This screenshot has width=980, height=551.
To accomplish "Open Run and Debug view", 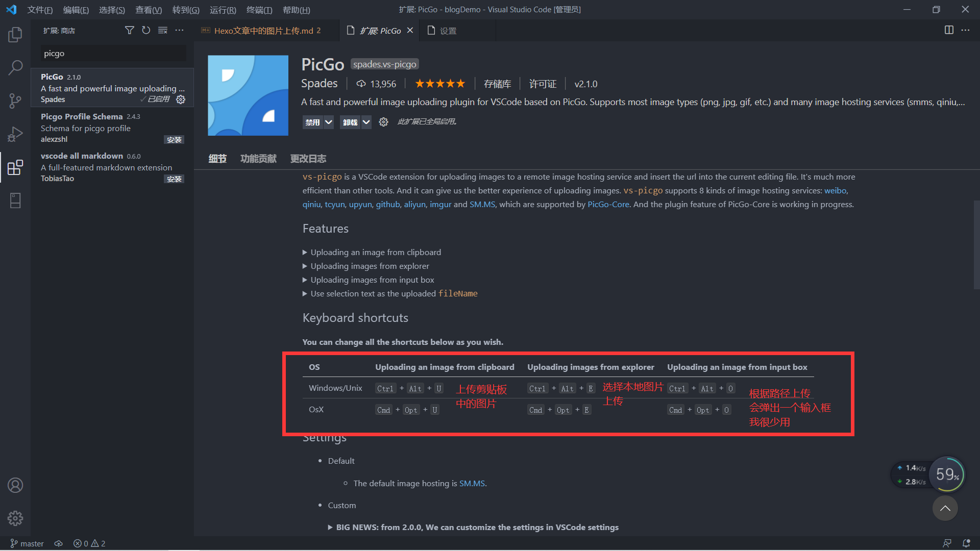I will (15, 134).
